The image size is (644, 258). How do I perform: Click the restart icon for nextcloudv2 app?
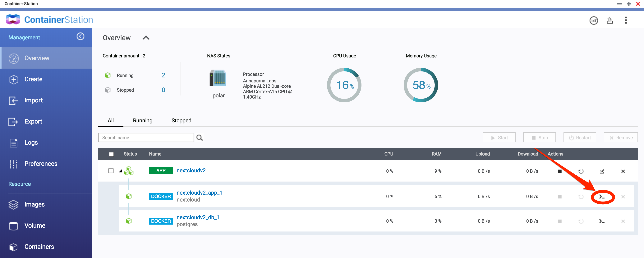pos(581,171)
